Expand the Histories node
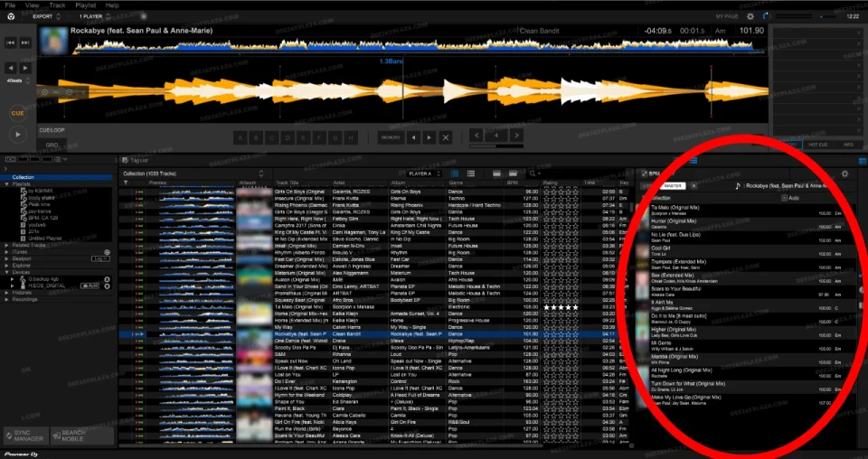The image size is (868, 459). click(x=6, y=293)
